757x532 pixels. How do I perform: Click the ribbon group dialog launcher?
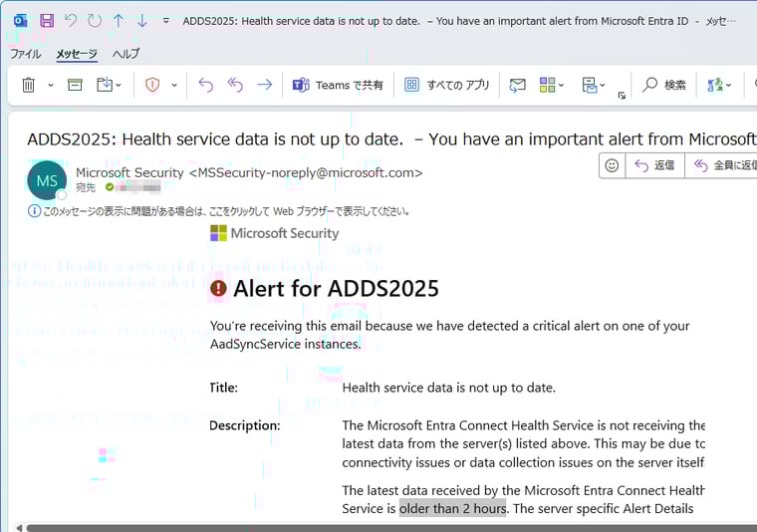click(622, 96)
